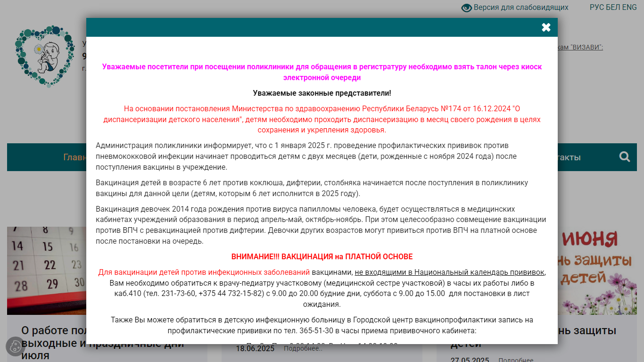644x362 pixels.
Task: Open the calendar news thumbnail
Action: [x=47, y=271]
